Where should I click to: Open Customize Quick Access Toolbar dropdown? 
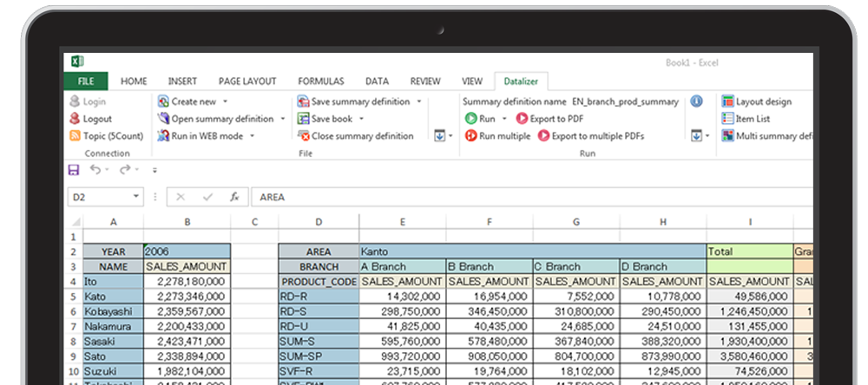(155, 170)
